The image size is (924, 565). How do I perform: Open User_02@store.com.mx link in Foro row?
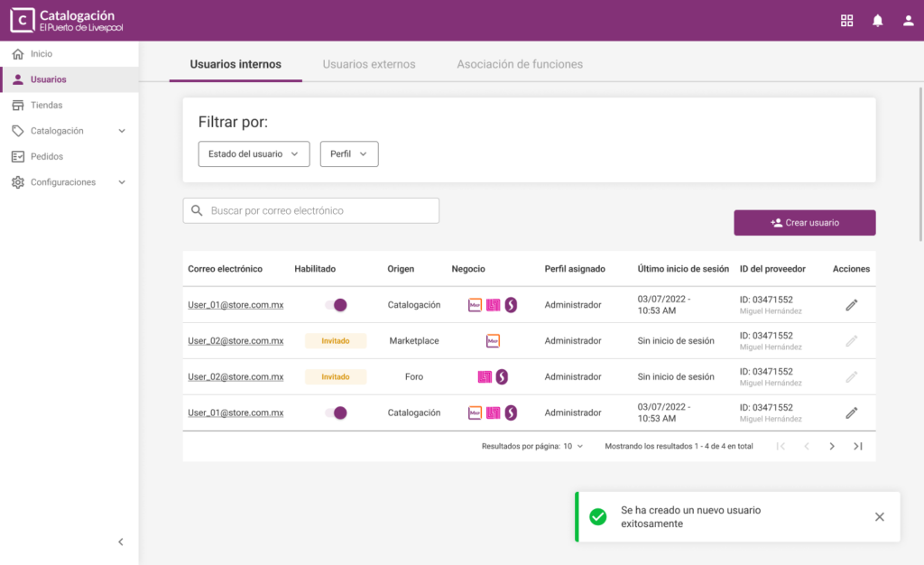pos(236,376)
